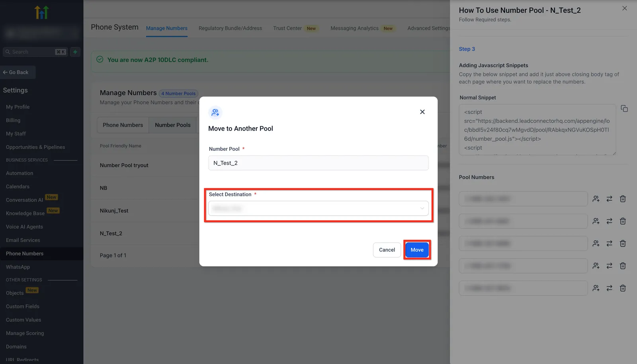Click the NB pool row
Screen dimensions: 637x364
point(104,188)
